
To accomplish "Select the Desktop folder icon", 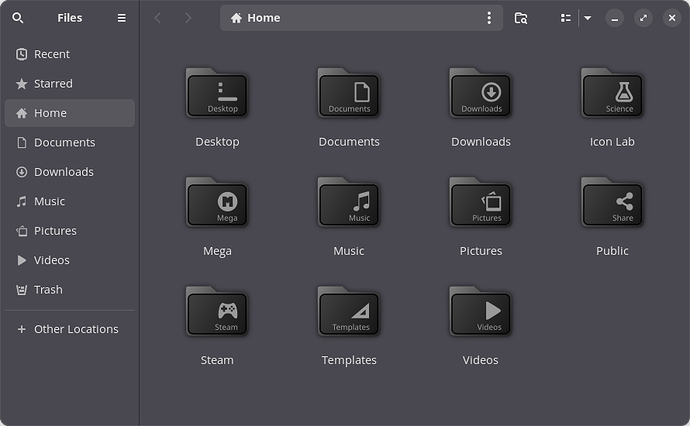I will click(217, 93).
